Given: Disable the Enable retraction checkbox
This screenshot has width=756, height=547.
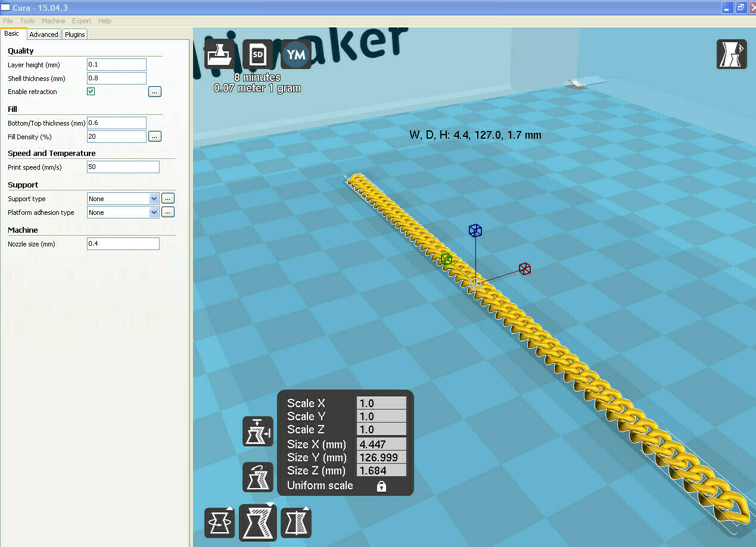Looking at the screenshot, I should click(x=91, y=92).
